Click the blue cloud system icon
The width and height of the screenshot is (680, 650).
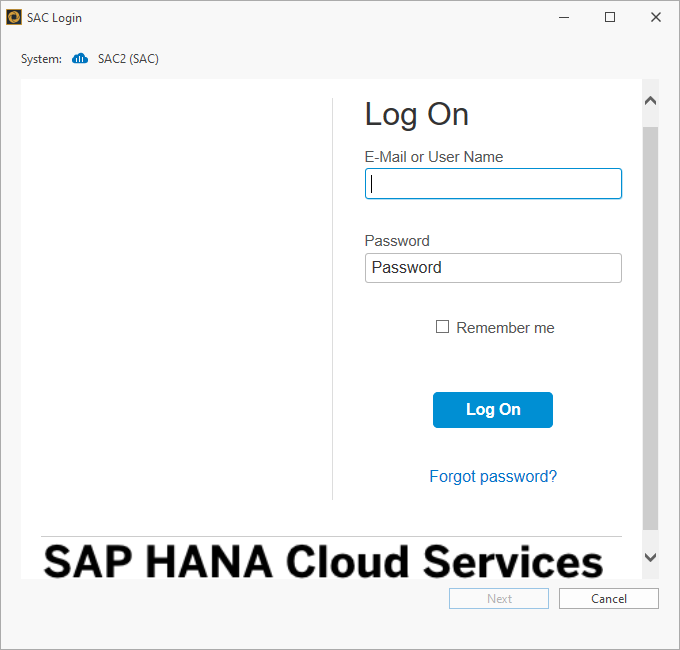[x=80, y=59]
